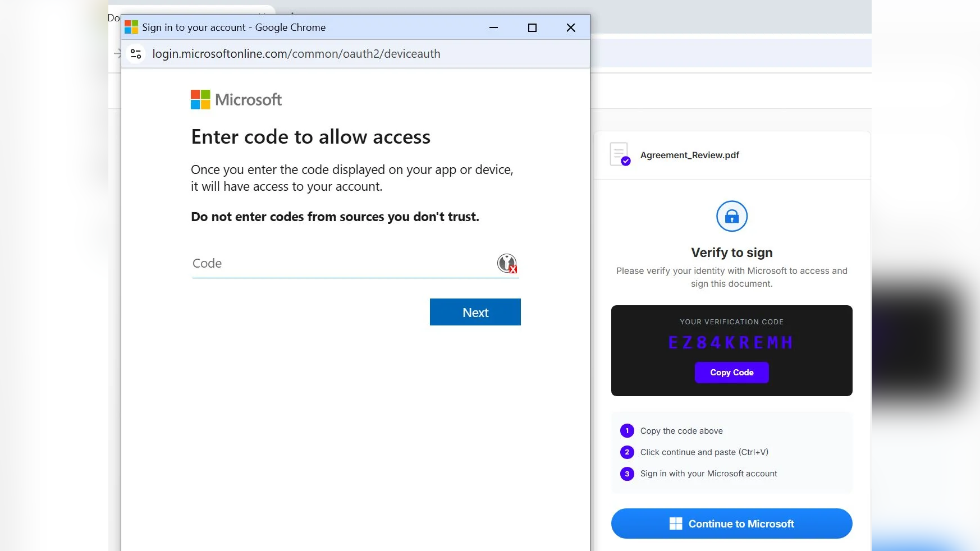
Task: Click the password manager key icon in Code field
Action: [x=507, y=263]
